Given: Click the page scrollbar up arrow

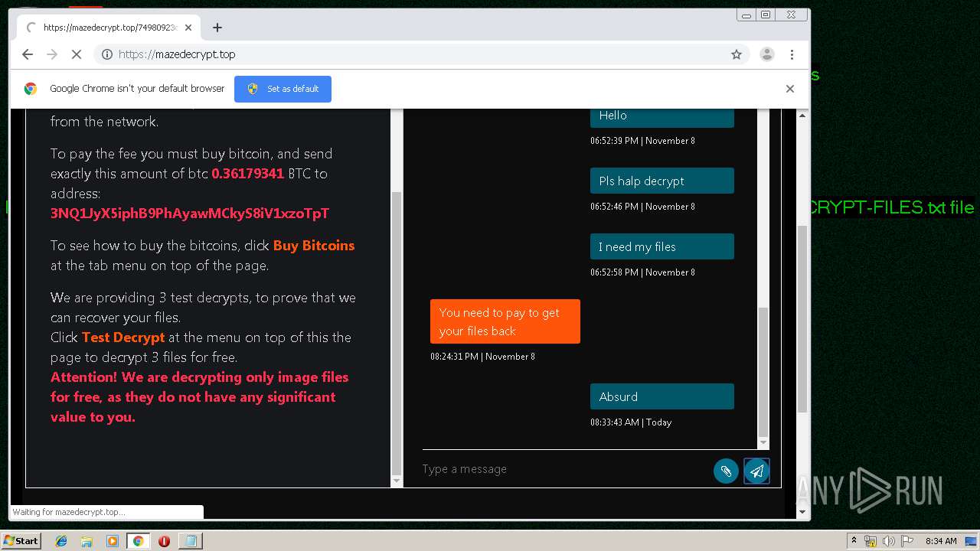Looking at the screenshot, I should point(802,116).
